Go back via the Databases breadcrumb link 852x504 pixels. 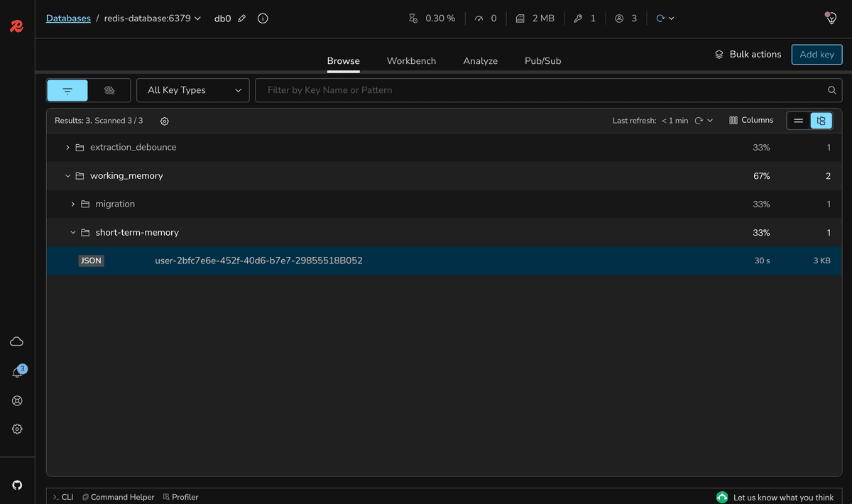(x=68, y=18)
